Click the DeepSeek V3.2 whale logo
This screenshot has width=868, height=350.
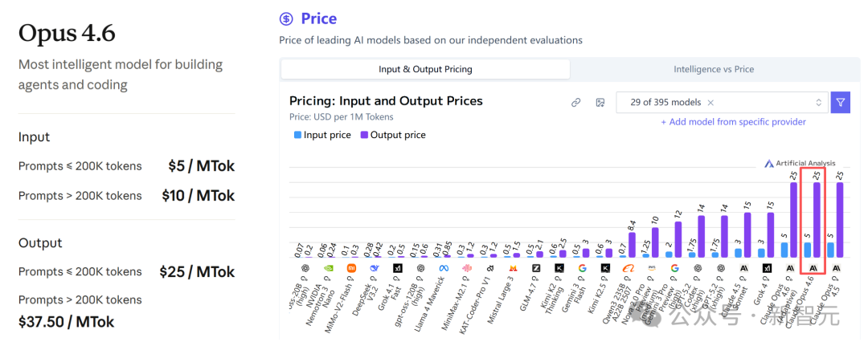(x=375, y=268)
